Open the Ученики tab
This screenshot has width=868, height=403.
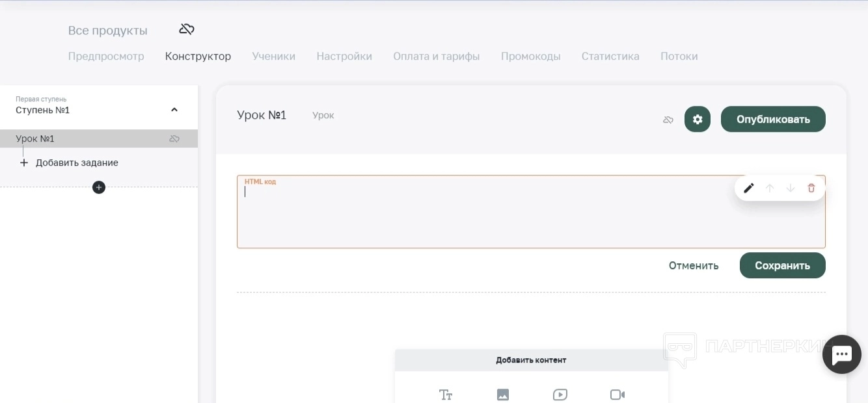pos(274,57)
